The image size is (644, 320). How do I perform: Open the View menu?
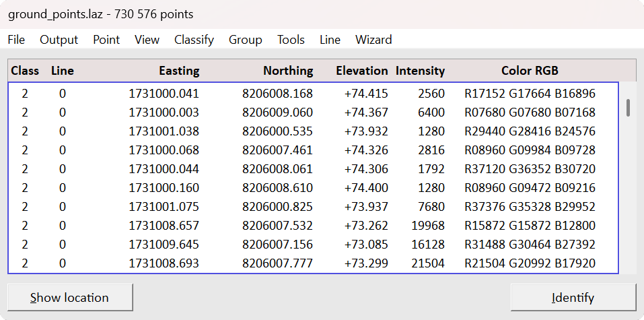point(147,40)
